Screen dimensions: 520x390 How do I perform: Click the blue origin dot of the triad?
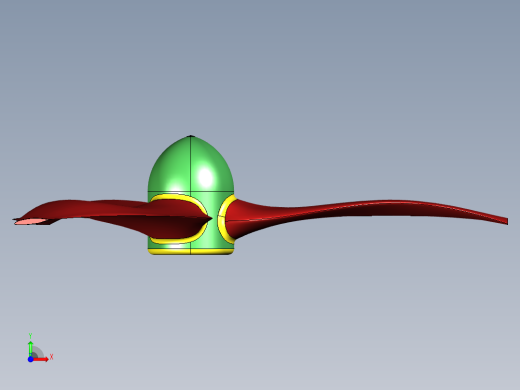coord(30,359)
